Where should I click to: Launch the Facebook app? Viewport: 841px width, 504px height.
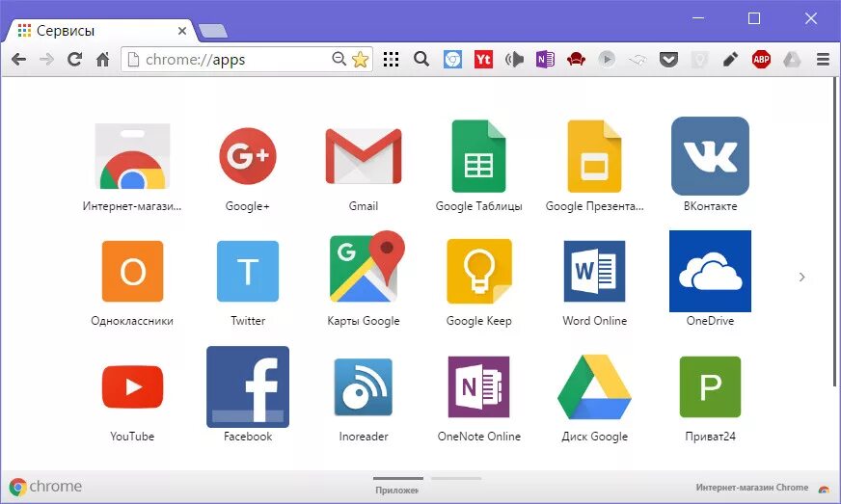[x=247, y=386]
